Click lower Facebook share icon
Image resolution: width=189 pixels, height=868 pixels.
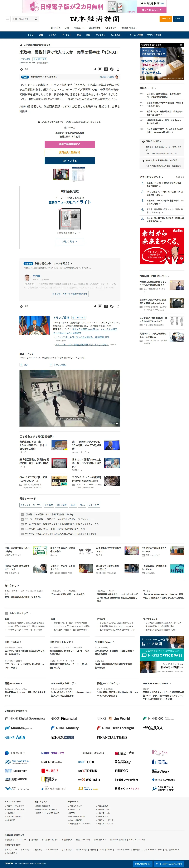click(x=112, y=306)
